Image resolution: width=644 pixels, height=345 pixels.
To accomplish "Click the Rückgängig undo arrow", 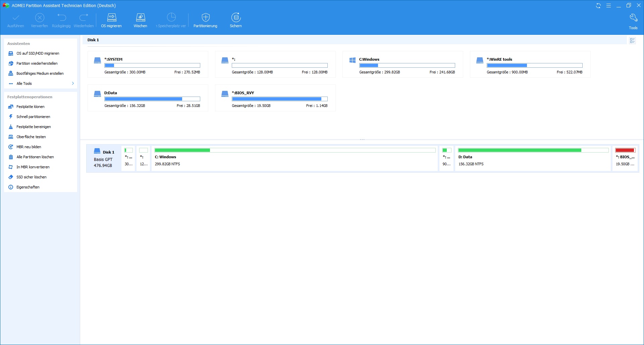I will click(x=61, y=17).
